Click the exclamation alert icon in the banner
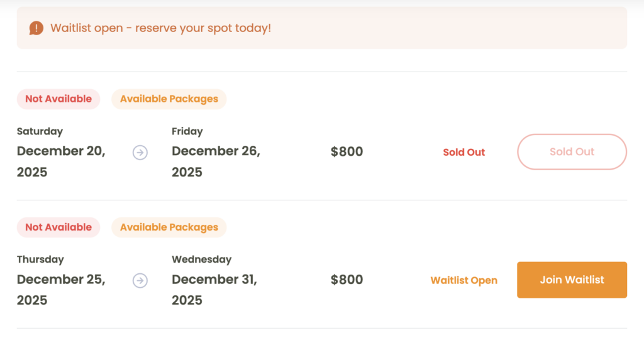This screenshot has width=644, height=338. [36, 28]
